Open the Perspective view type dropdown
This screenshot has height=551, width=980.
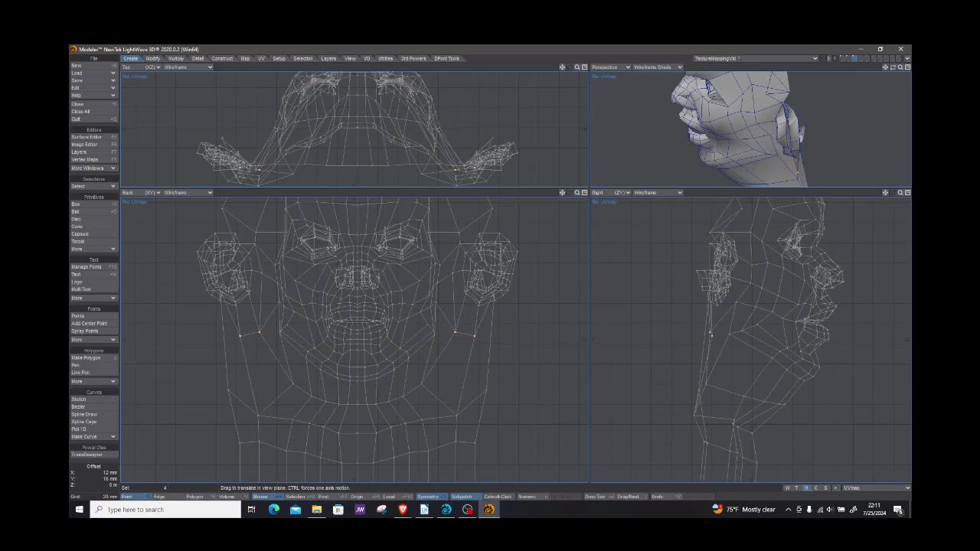click(x=611, y=67)
